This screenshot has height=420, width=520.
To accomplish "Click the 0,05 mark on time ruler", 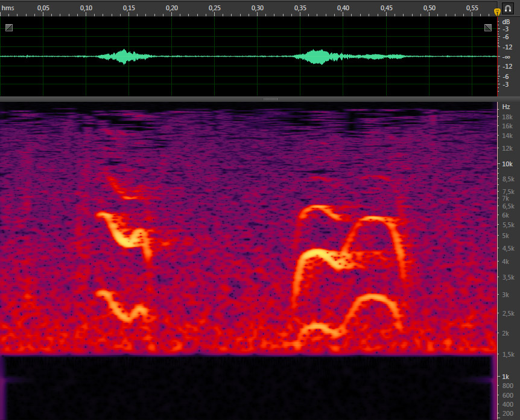I will [43, 8].
